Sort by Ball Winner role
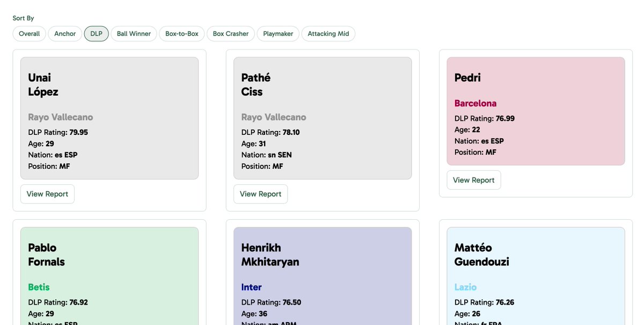644x325 pixels. pos(134,34)
